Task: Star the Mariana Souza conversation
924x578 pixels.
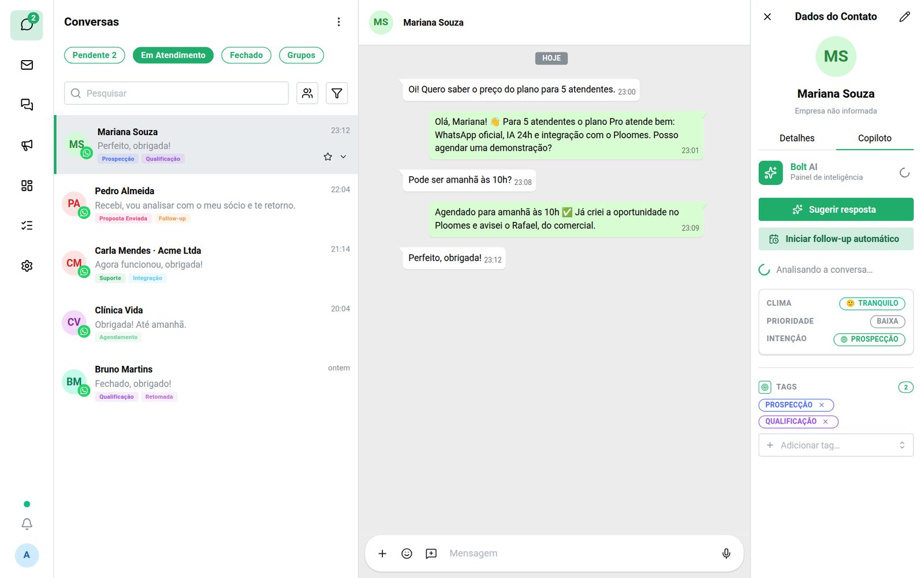Action: (x=328, y=157)
